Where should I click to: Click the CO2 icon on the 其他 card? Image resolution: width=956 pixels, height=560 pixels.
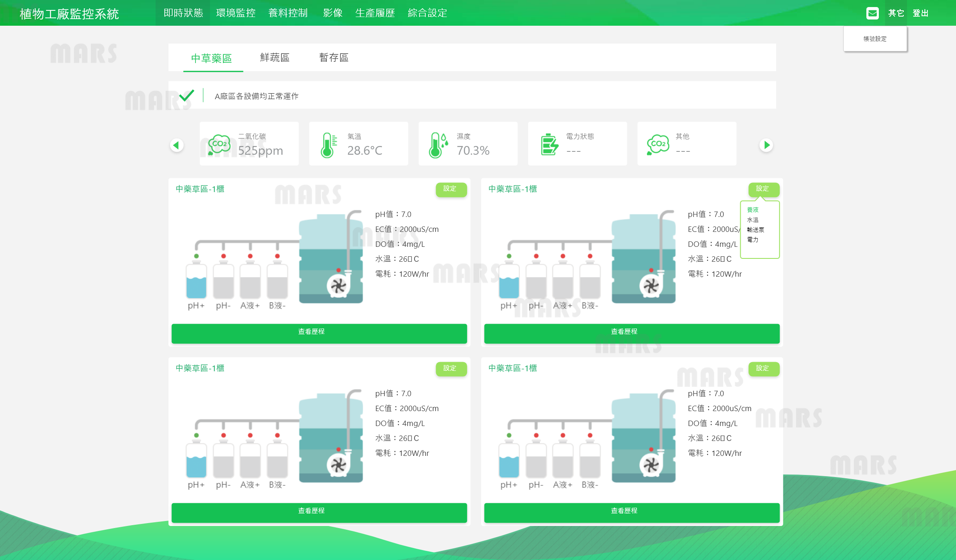[658, 144]
